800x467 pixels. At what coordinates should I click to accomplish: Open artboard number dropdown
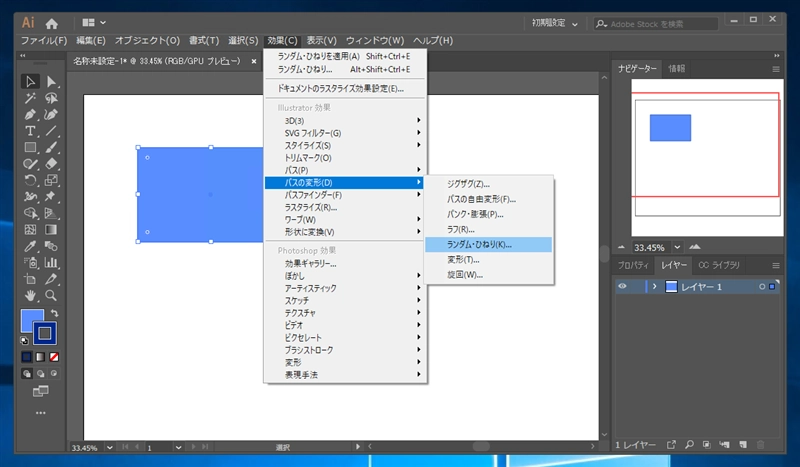point(178,448)
